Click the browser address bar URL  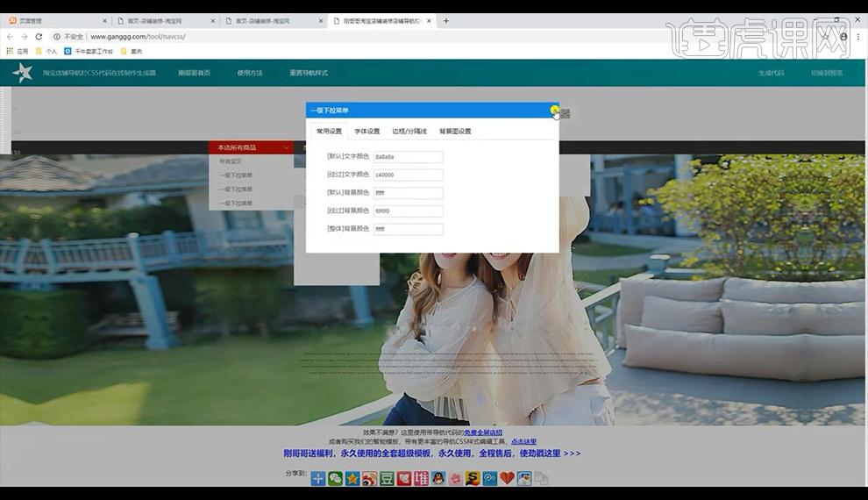138,37
